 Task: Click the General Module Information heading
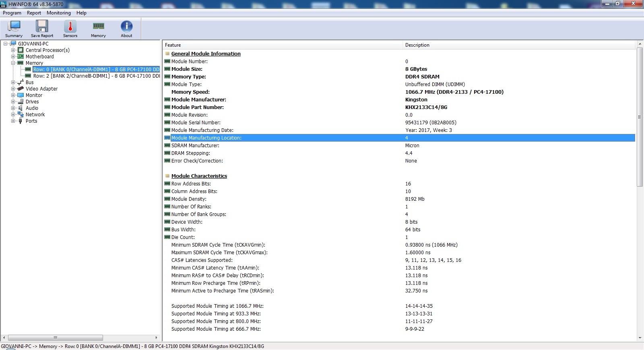(x=206, y=54)
